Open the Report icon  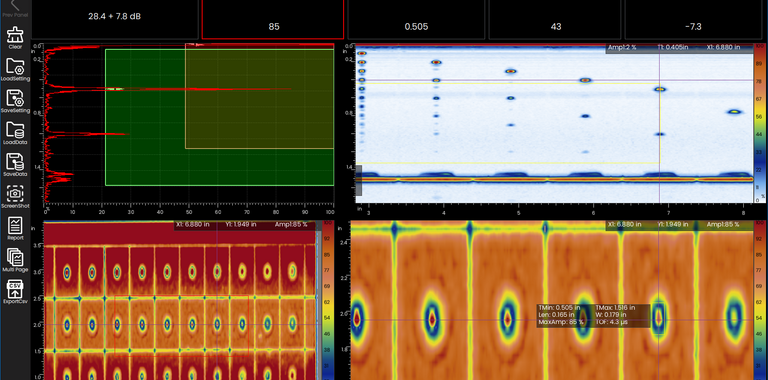coord(15,225)
